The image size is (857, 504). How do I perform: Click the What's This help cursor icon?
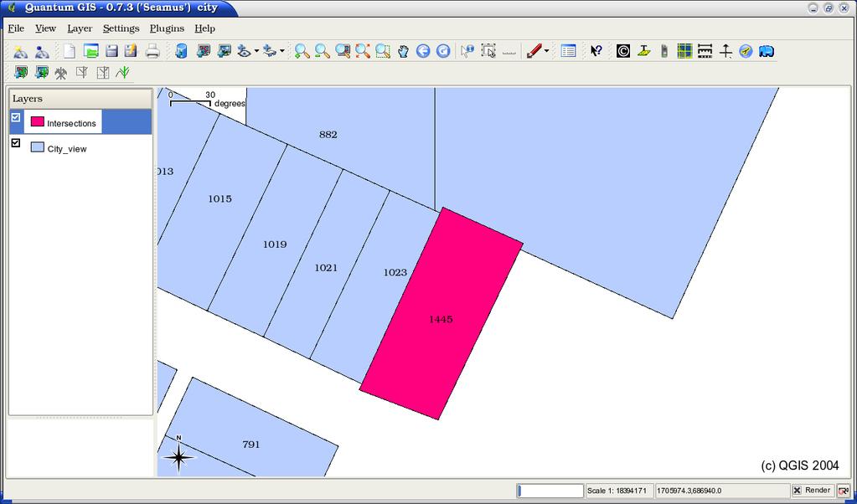coord(596,51)
